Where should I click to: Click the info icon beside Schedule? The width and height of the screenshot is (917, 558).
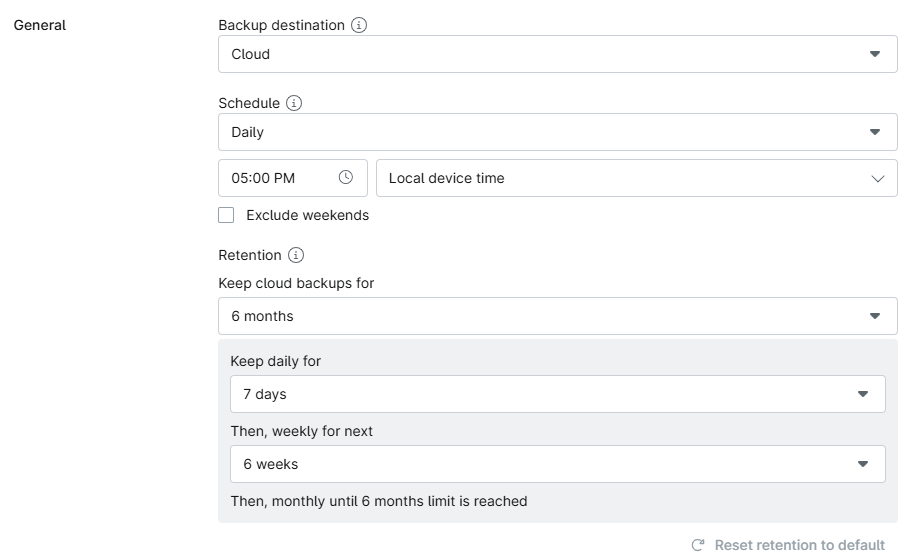tap(294, 103)
